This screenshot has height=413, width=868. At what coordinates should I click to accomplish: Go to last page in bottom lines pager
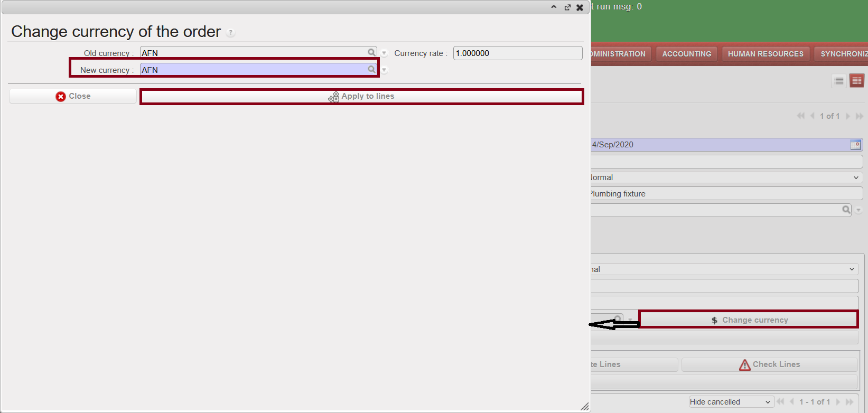coord(850,402)
